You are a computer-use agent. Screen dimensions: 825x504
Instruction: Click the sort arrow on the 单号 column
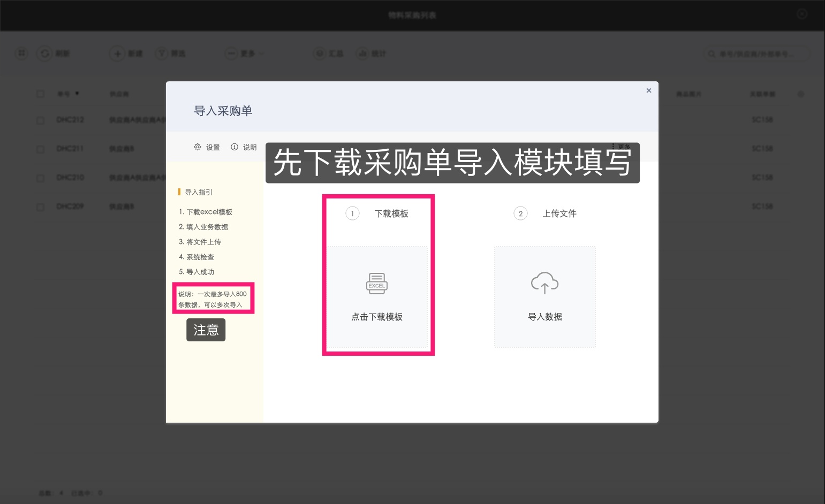pos(77,93)
